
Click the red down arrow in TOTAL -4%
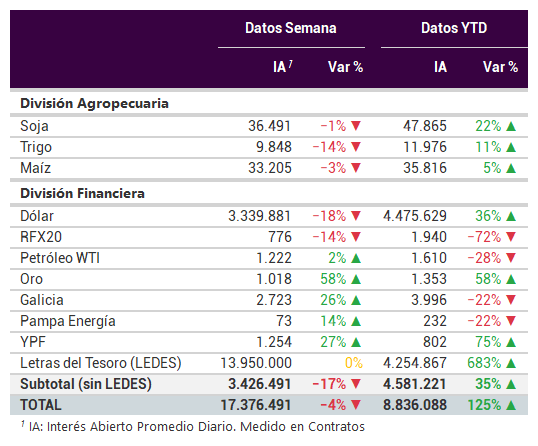point(356,405)
